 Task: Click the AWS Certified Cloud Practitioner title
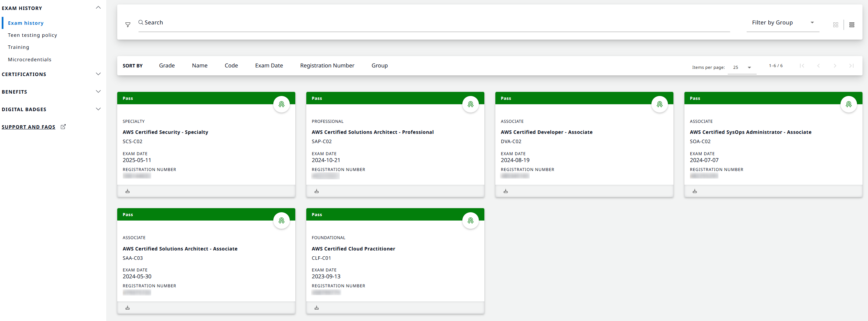[353, 249]
